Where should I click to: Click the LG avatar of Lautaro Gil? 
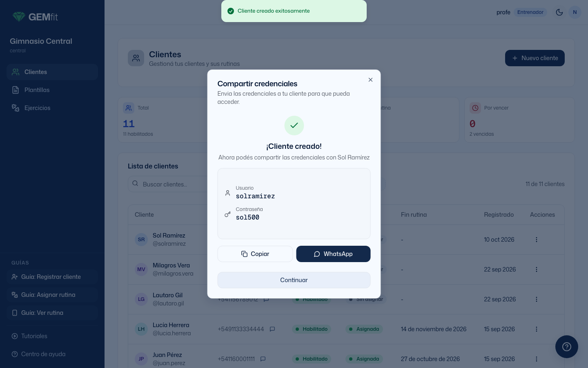pos(141,299)
